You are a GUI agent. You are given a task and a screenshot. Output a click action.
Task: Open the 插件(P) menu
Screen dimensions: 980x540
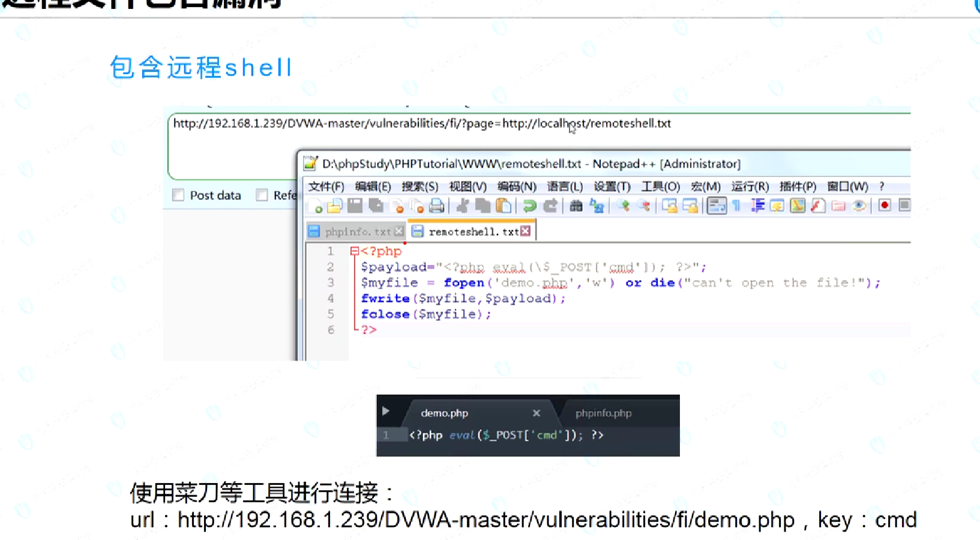pyautogui.click(x=798, y=187)
